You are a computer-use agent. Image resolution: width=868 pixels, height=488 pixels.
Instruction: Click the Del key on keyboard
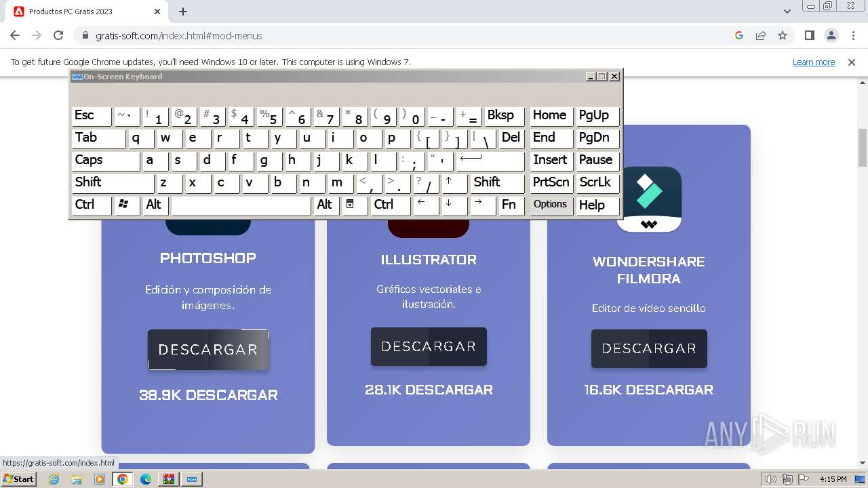pyautogui.click(x=512, y=138)
